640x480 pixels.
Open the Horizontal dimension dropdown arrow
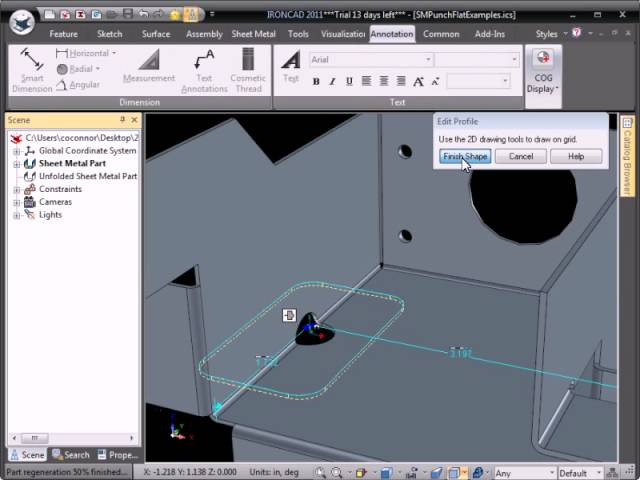coord(114,53)
